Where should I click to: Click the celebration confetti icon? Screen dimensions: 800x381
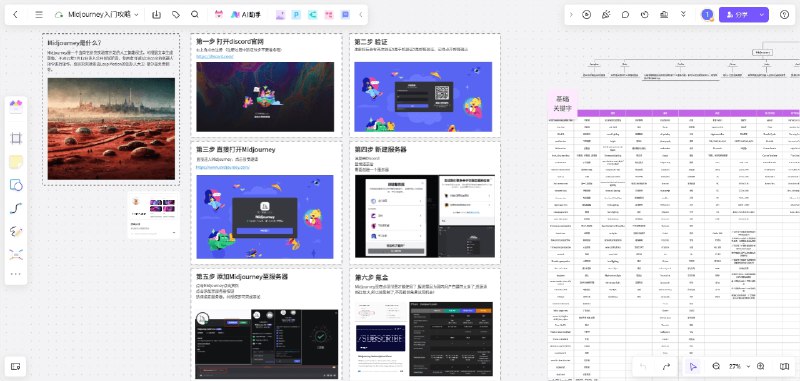click(606, 15)
